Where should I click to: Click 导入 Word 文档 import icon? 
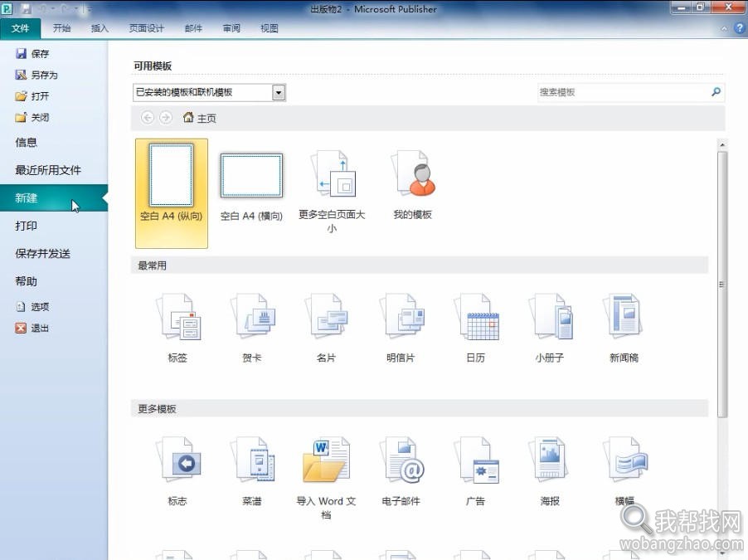(x=327, y=460)
